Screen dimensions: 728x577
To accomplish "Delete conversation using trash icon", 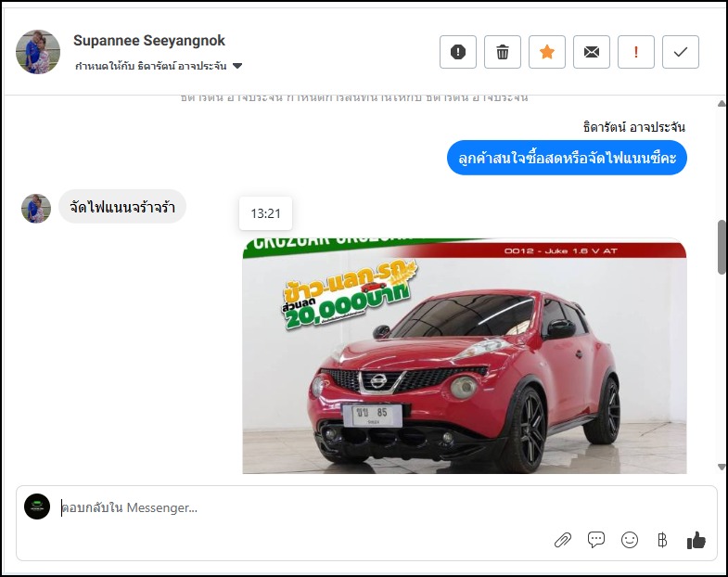I will (503, 52).
